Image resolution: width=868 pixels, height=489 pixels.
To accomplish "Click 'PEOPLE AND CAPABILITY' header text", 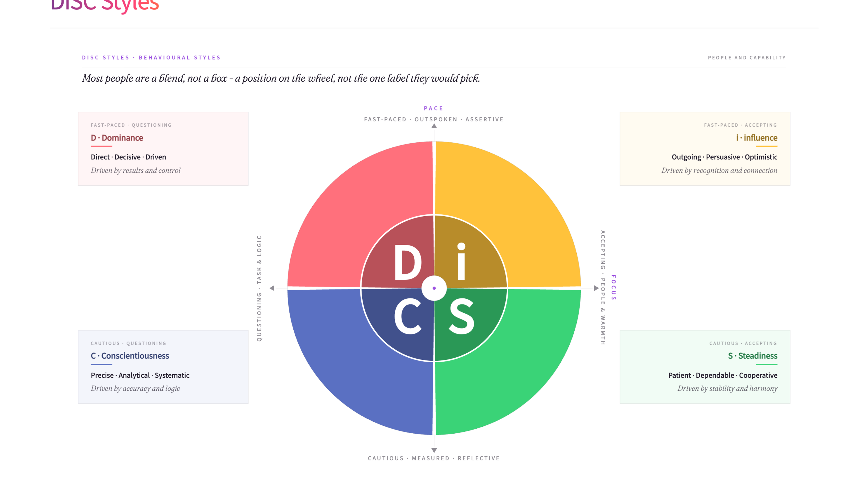I will click(747, 58).
